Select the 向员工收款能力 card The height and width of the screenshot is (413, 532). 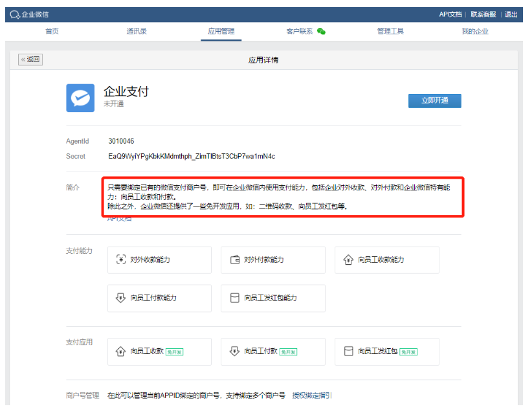(x=387, y=260)
